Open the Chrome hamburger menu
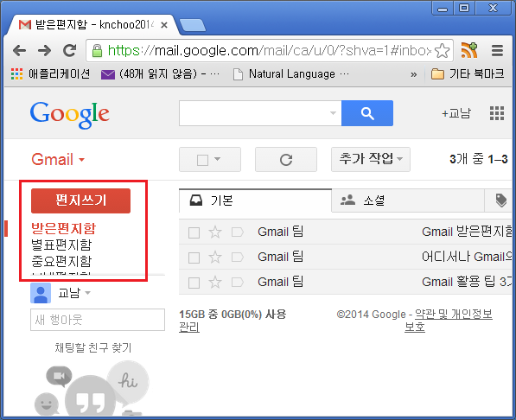516x420 pixels. (497, 51)
